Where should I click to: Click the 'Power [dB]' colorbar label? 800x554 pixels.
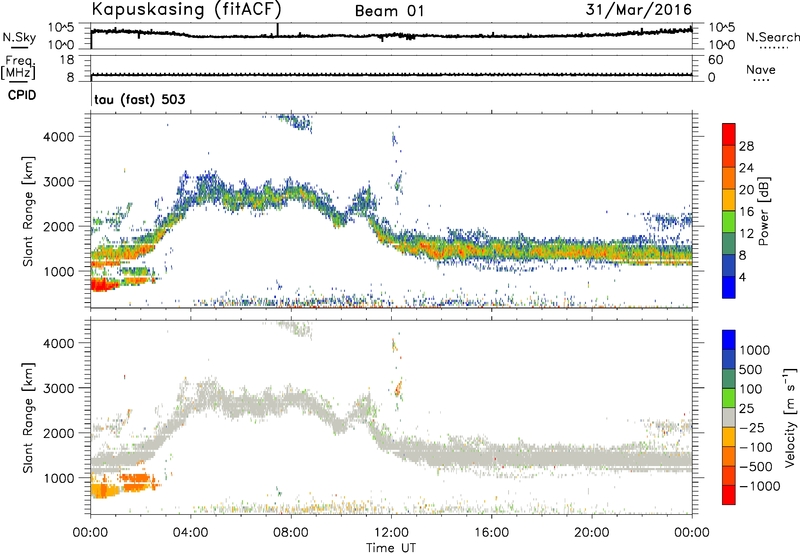pyautogui.click(x=763, y=211)
